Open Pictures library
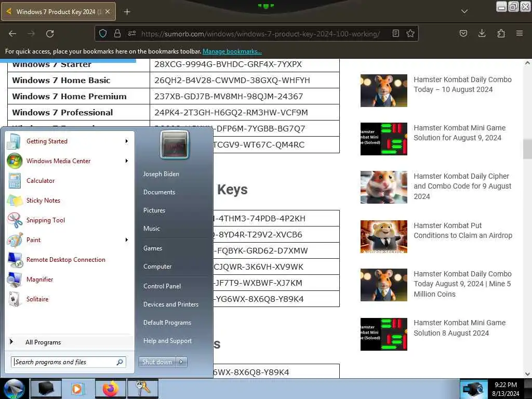The image size is (532, 399). point(154,210)
